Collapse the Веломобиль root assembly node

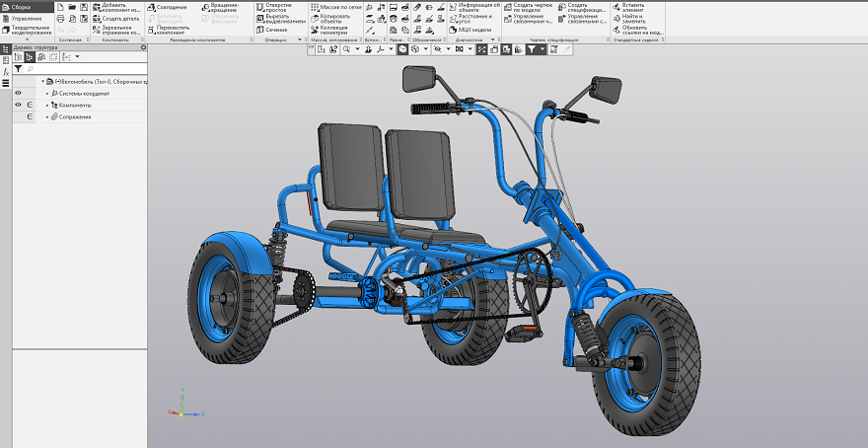coord(42,82)
